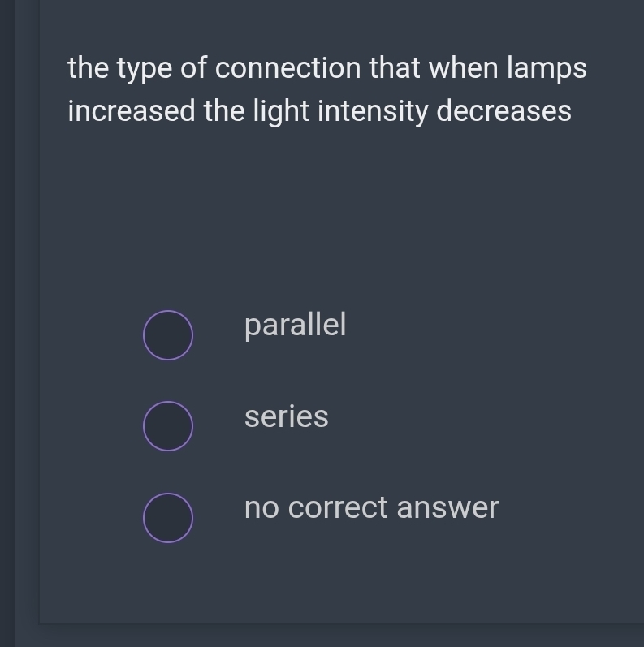Click the darker left margin strip

(x=7, y=325)
